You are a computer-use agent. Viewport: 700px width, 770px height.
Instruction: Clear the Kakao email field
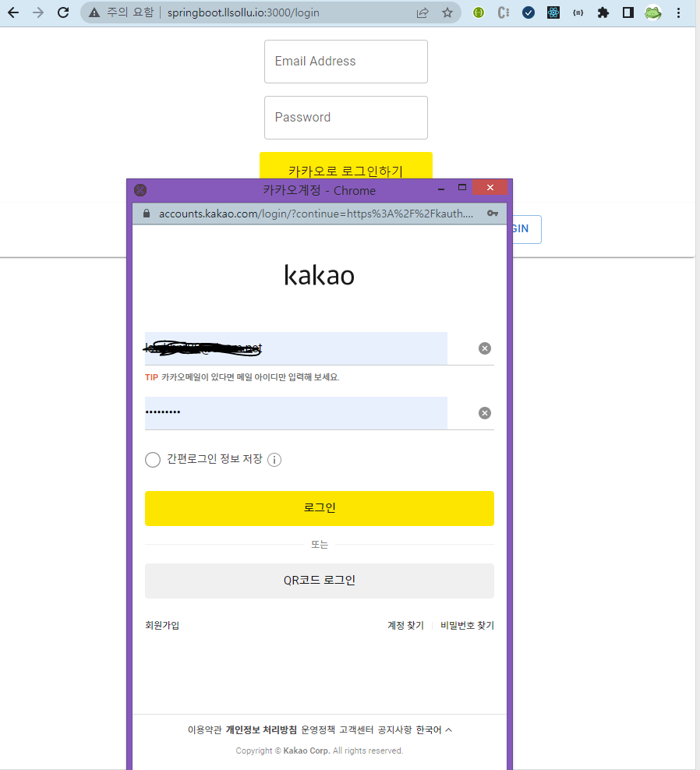(485, 348)
